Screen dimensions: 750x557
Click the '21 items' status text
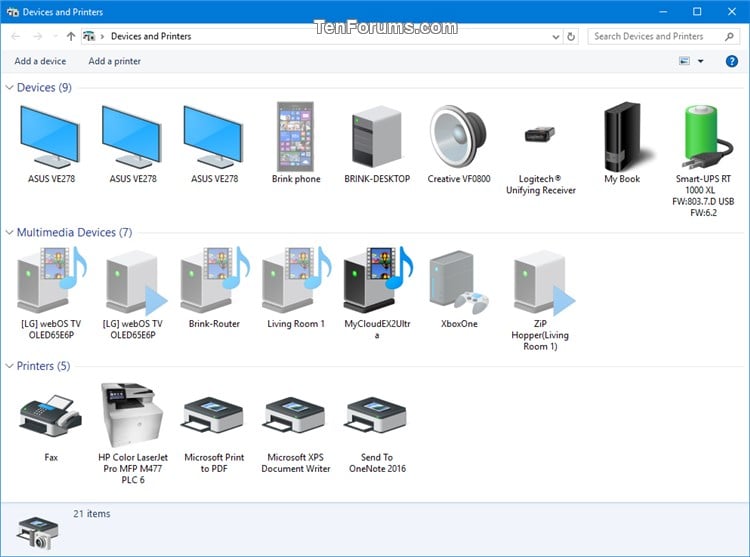pyautogui.click(x=91, y=513)
